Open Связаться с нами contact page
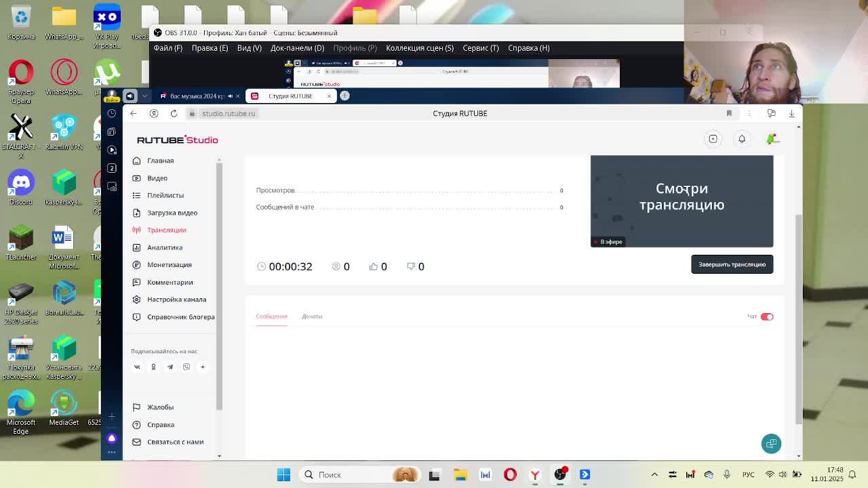Screen dimensions: 868x488 coord(176,442)
